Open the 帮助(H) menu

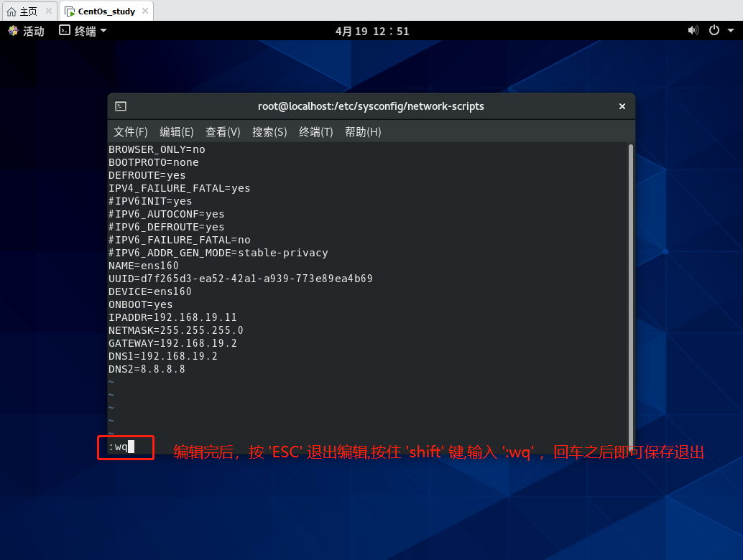tap(363, 132)
